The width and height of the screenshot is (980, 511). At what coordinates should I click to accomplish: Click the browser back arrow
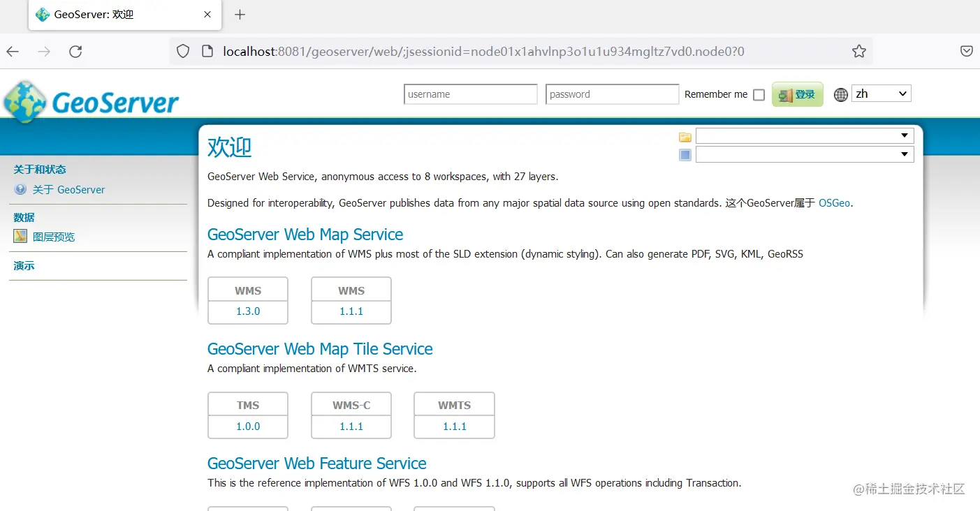point(13,51)
